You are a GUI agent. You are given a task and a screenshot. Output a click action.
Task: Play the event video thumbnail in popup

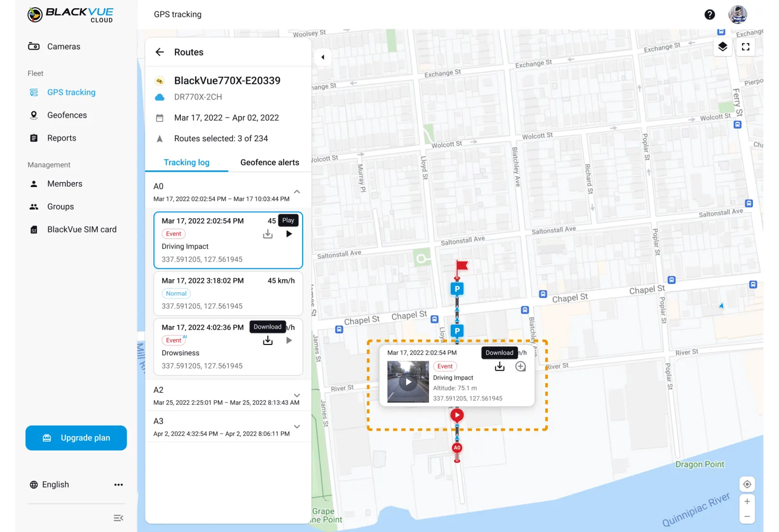click(408, 382)
